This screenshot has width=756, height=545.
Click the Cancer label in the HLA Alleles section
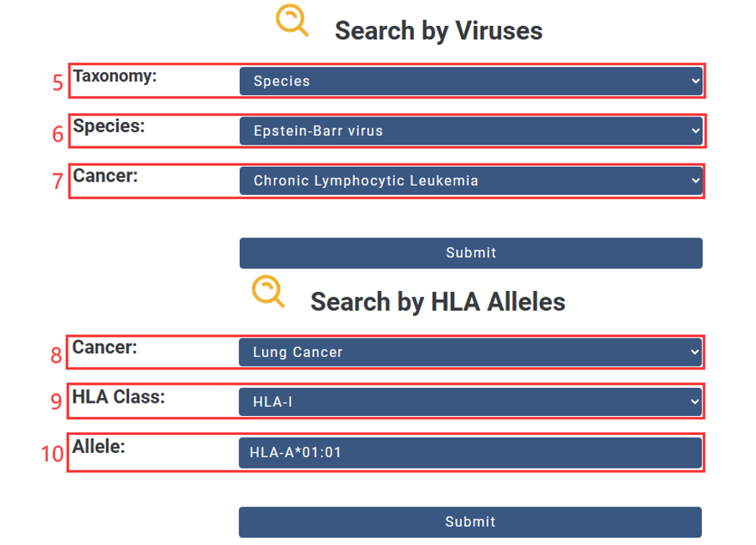click(105, 347)
